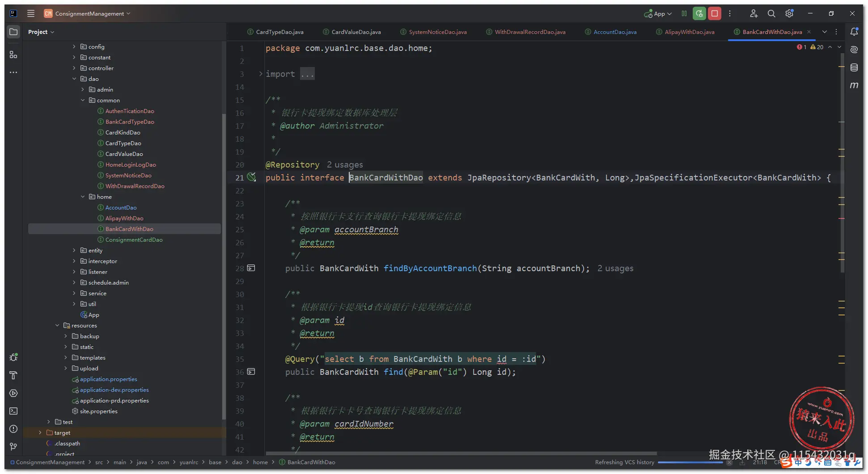This screenshot has width=868, height=474.
Task: Click the Search Everywhere magnifier icon
Action: 771,14
